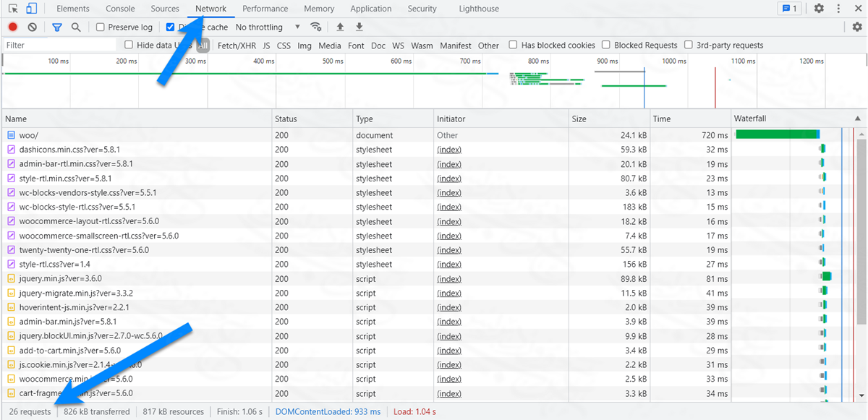Screen dimensions: 868x420
Task: Open network conditions Wi-Fi icon
Action: tap(315, 27)
